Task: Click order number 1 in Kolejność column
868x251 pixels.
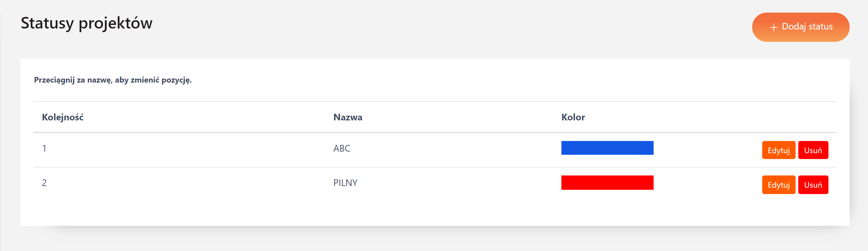Action: tap(44, 149)
